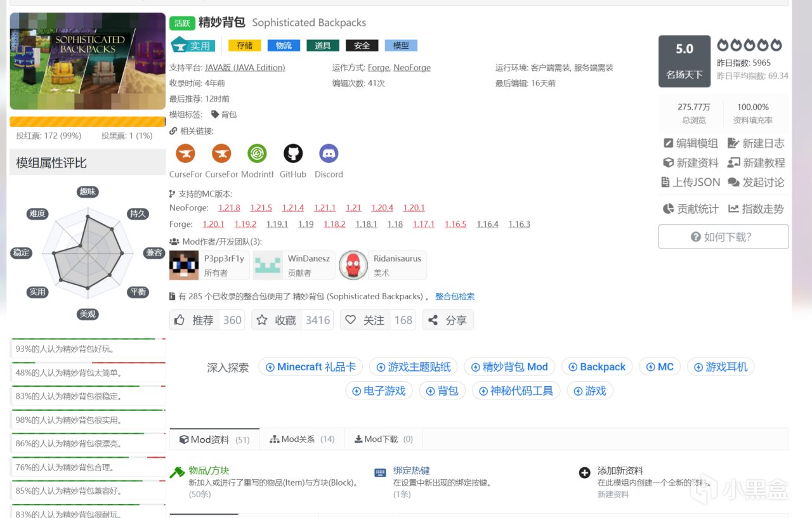Screen dimensions: 812x518
Task: Open the NeoForge loader link
Action: point(412,67)
